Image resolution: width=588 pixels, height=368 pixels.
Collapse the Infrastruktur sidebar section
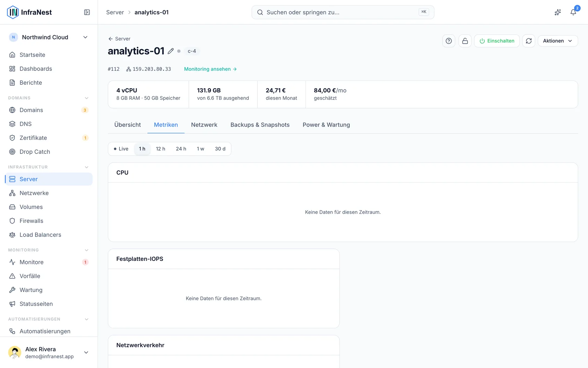tap(86, 167)
